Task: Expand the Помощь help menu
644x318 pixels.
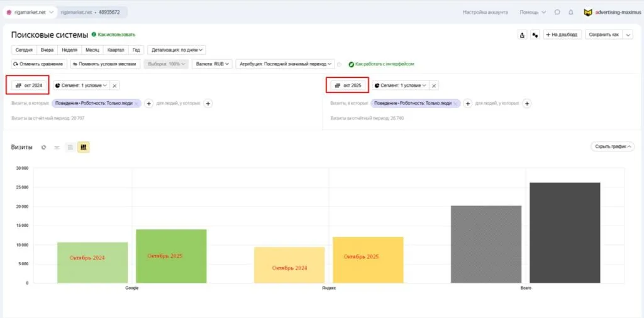Action: coord(533,13)
